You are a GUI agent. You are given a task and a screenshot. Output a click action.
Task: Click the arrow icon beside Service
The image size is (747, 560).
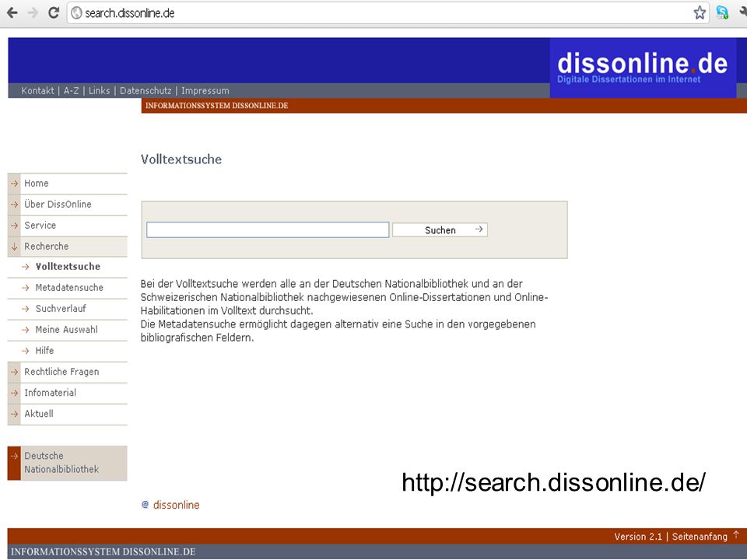click(14, 226)
